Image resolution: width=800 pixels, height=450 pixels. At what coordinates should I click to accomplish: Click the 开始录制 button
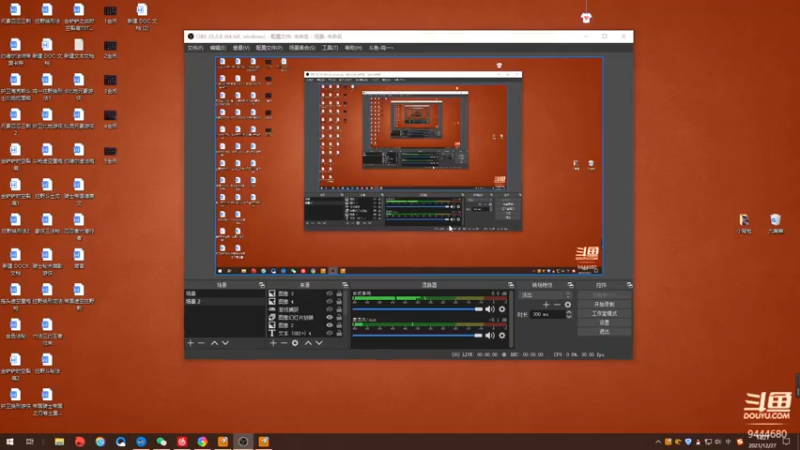point(605,305)
